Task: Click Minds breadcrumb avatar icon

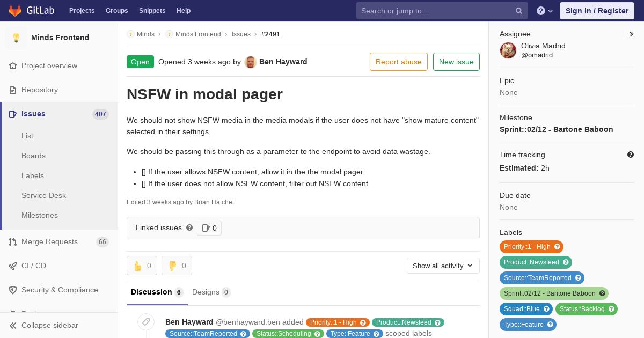Action: click(130, 34)
